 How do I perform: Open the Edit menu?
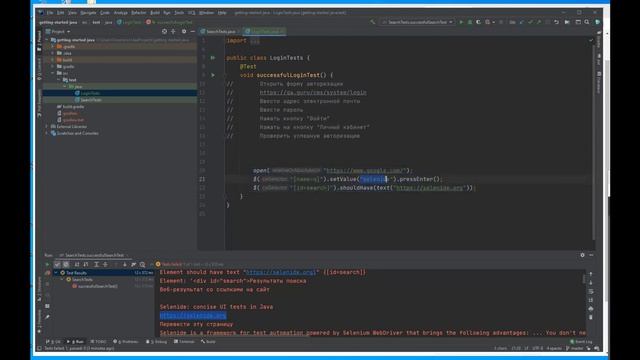pyautogui.click(x=60, y=13)
